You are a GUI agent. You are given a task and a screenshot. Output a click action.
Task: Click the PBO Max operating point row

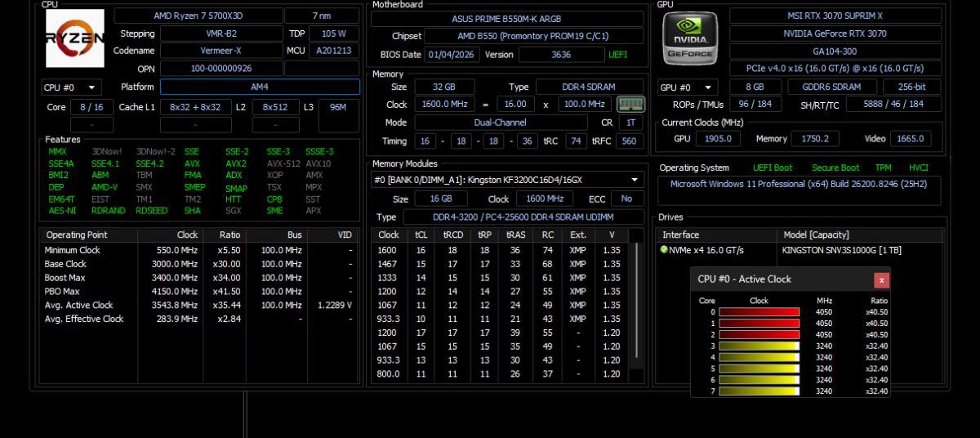pyautogui.click(x=200, y=291)
